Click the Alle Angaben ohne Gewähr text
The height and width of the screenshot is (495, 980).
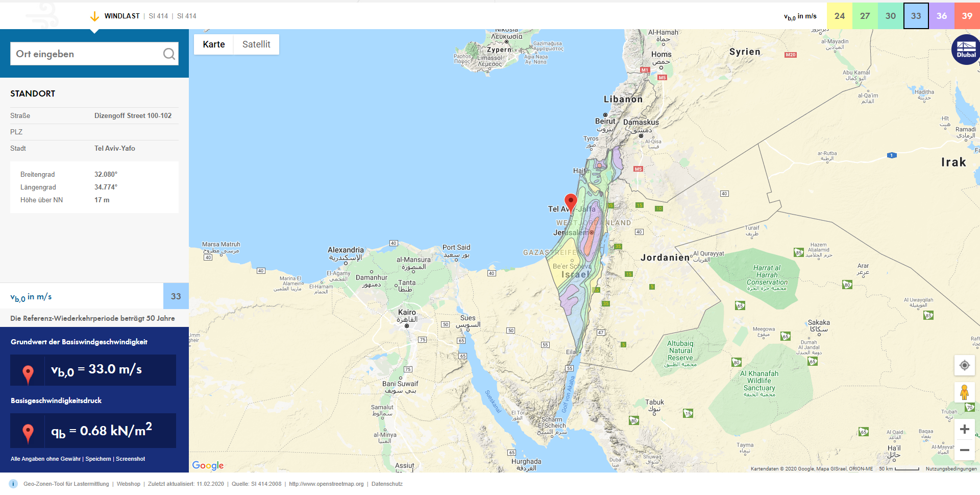45,459
